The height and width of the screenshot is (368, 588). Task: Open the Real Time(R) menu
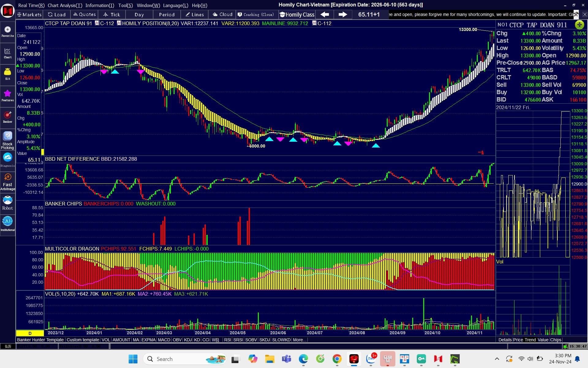tap(31, 5)
